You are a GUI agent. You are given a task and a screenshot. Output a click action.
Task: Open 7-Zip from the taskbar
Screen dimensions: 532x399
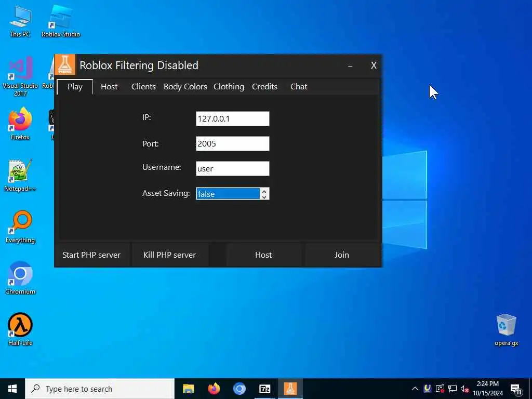(x=264, y=389)
